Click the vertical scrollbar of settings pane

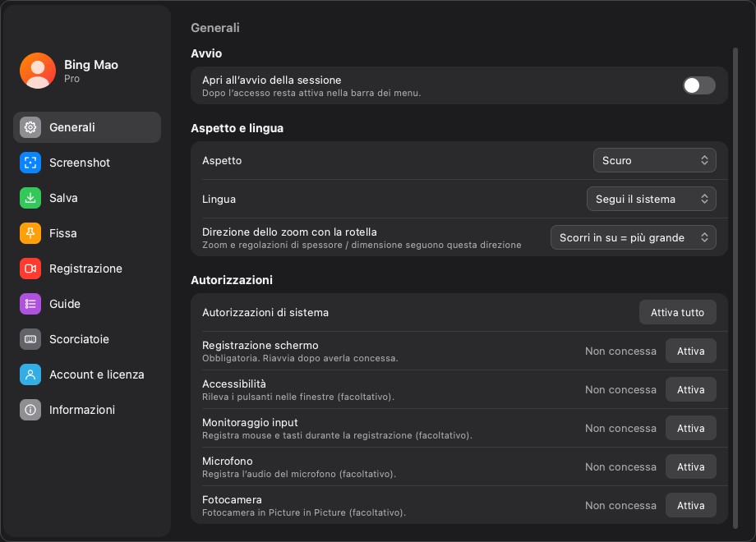735,288
